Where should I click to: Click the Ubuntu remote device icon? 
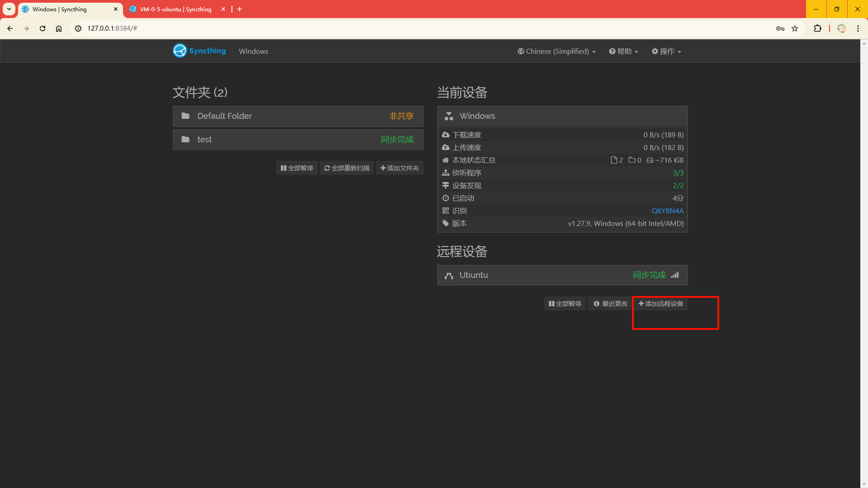point(448,275)
